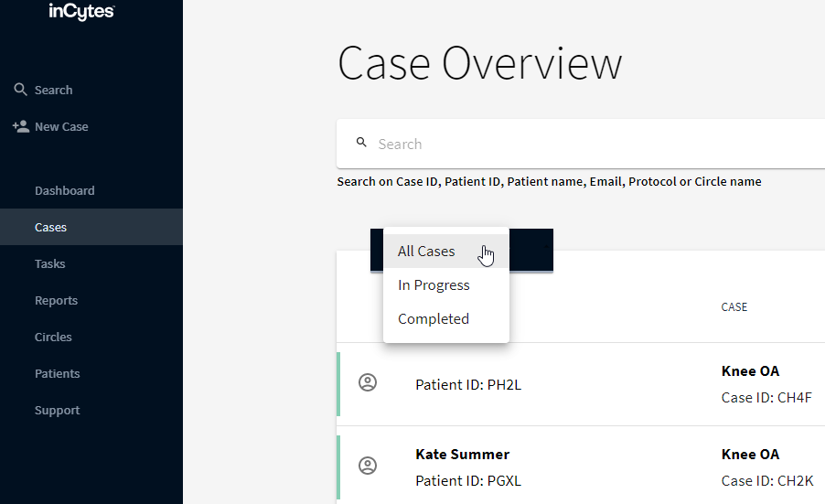
Task: Click the magnifier icon inside the search field
Action: tap(361, 142)
